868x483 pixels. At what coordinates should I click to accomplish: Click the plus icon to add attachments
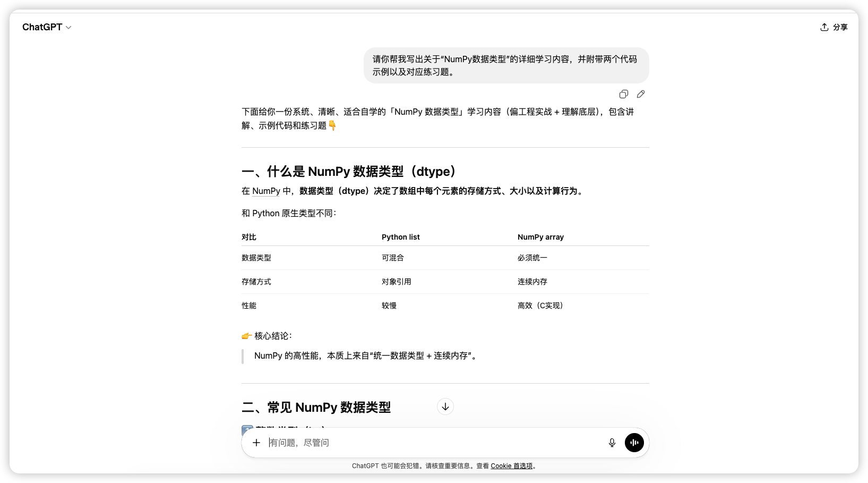[256, 443]
